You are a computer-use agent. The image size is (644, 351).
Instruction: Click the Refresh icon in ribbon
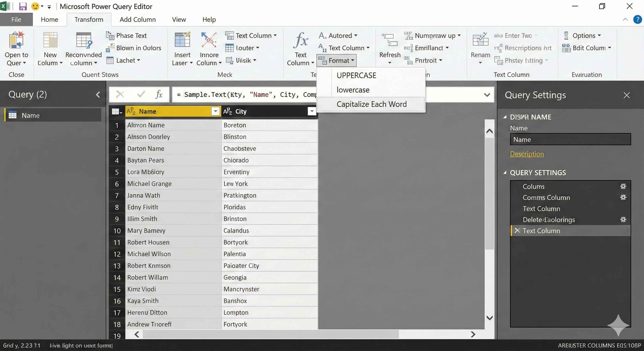tap(389, 40)
